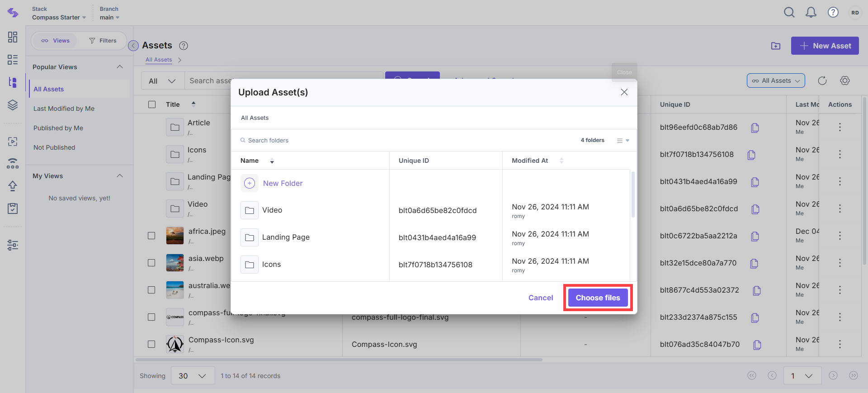Select Published by Me view
Screen dimensions: 868x393
pos(58,128)
